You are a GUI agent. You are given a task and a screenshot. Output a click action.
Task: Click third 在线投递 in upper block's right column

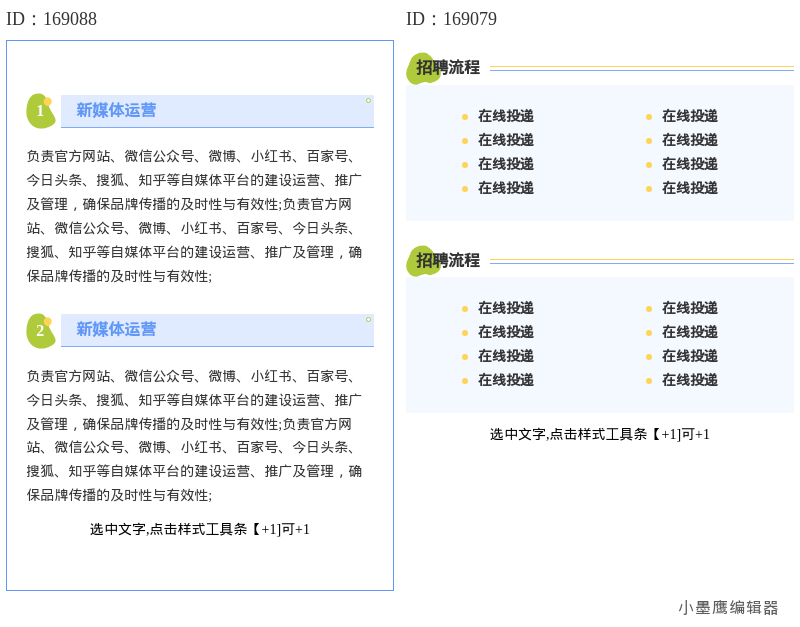[690, 164]
